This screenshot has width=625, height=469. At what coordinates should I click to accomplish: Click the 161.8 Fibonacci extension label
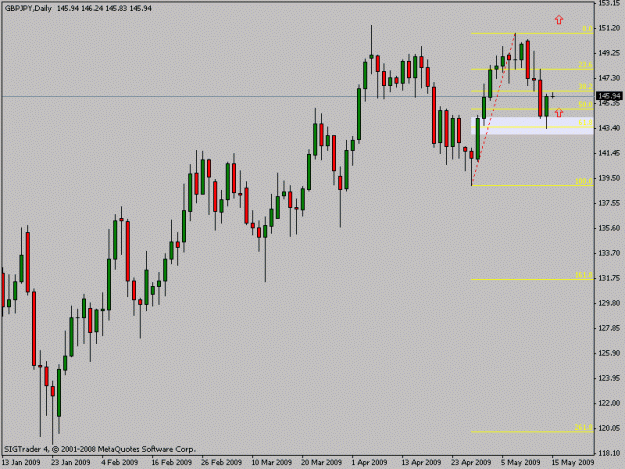pyautogui.click(x=584, y=275)
